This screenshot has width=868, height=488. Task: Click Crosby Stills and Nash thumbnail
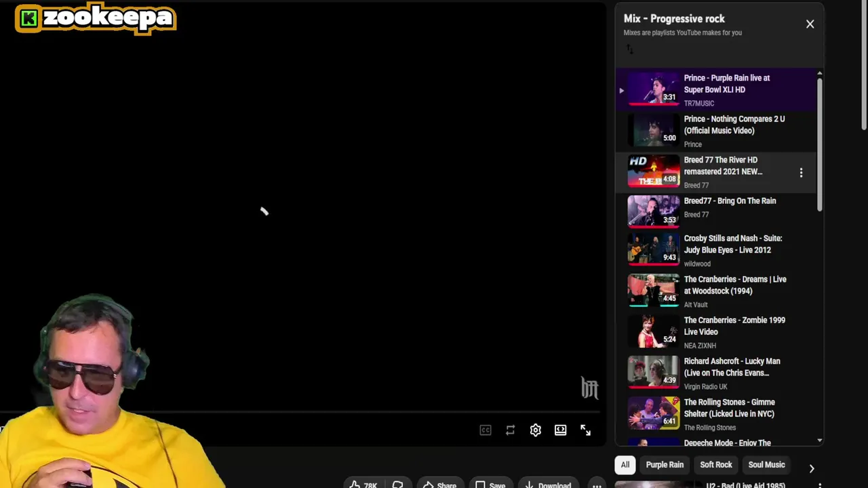click(653, 249)
